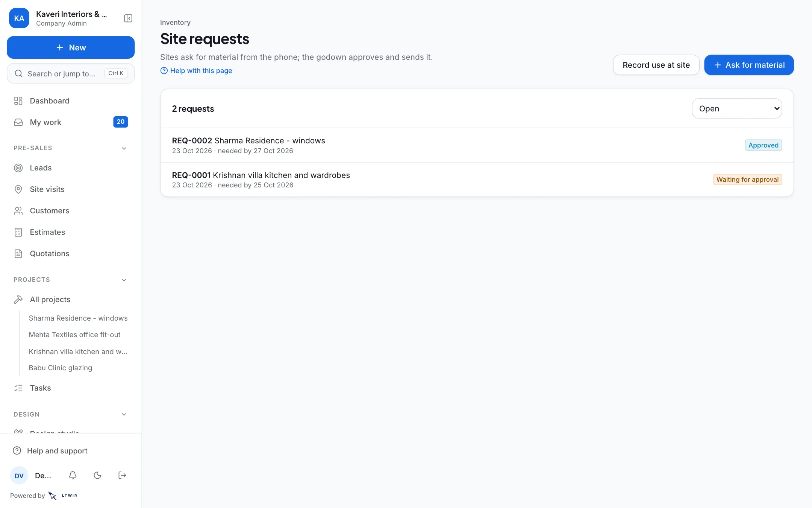Viewport: 812px width, 508px height.
Task: Open All projects
Action: (71, 300)
